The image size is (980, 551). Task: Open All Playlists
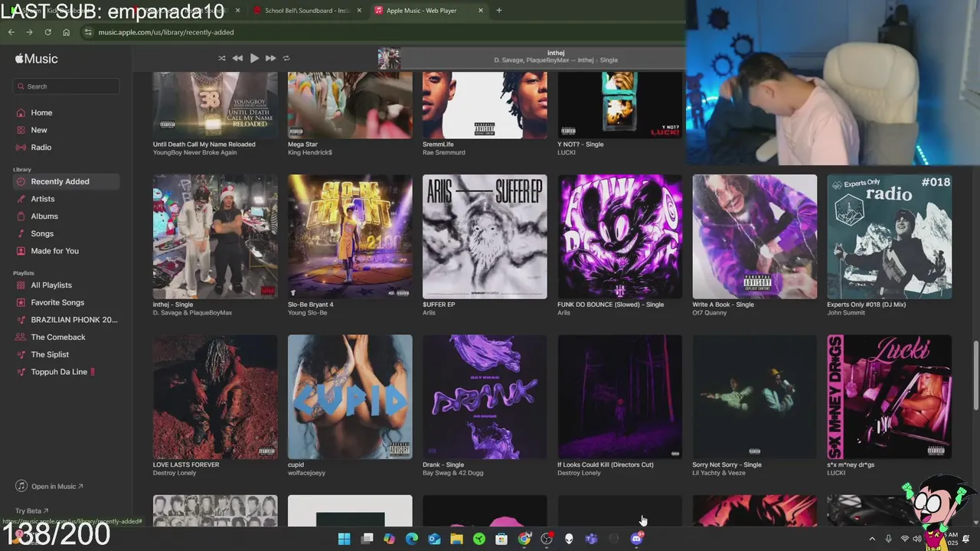point(51,285)
